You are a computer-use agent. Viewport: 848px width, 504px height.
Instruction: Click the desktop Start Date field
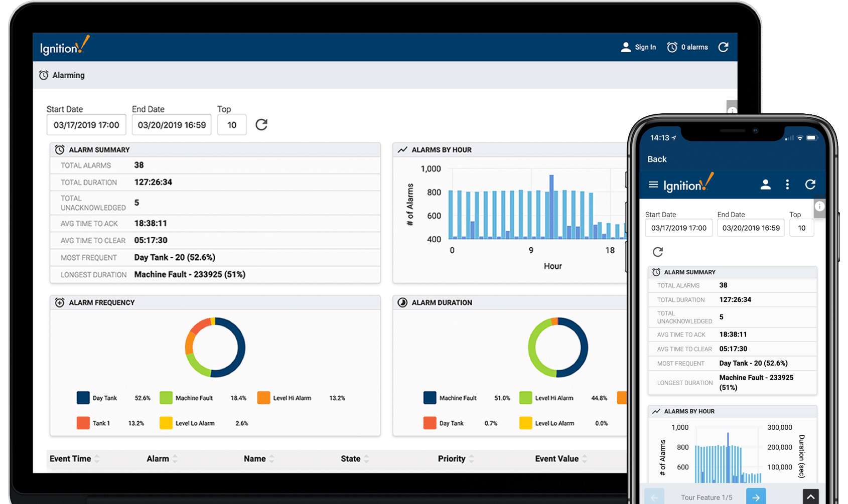pyautogui.click(x=86, y=125)
